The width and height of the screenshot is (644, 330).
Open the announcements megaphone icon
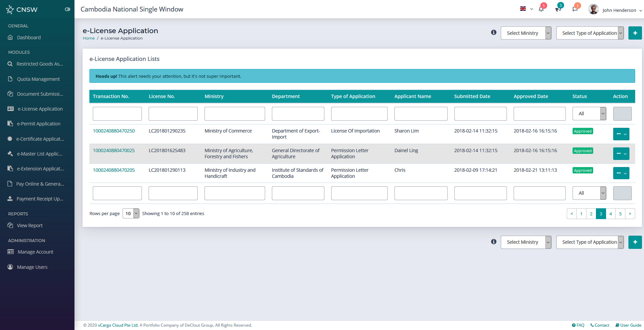click(558, 9)
